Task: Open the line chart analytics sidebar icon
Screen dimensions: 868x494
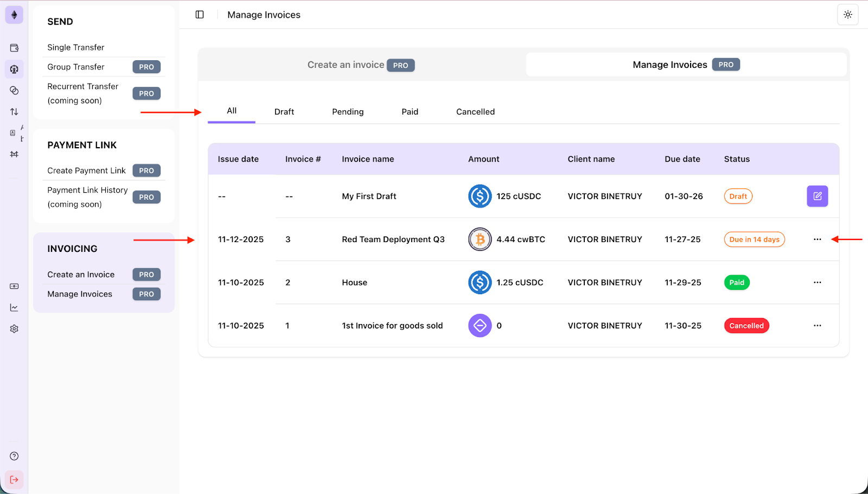Action: coord(14,307)
